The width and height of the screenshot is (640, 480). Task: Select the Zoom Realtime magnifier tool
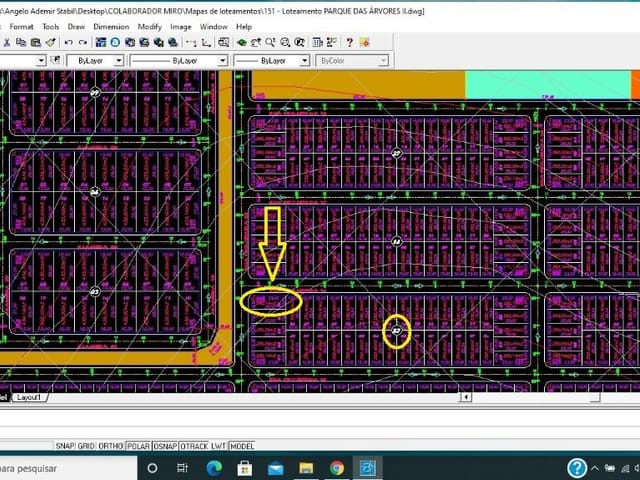pos(270,42)
